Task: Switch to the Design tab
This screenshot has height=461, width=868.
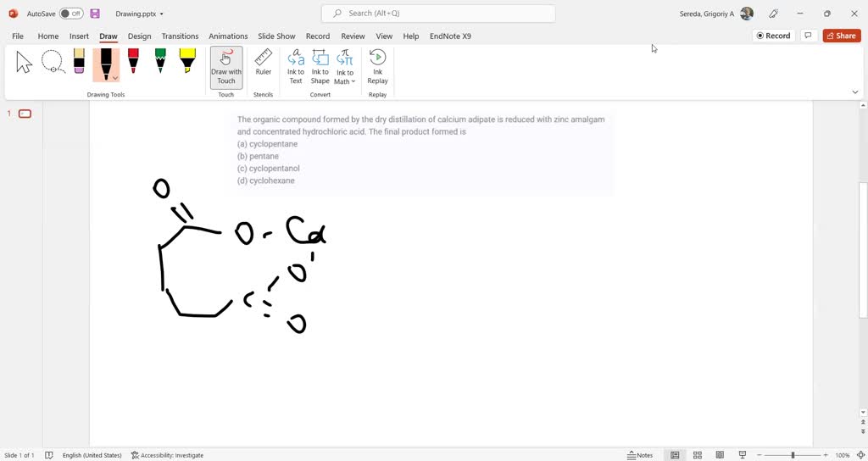Action: click(140, 36)
